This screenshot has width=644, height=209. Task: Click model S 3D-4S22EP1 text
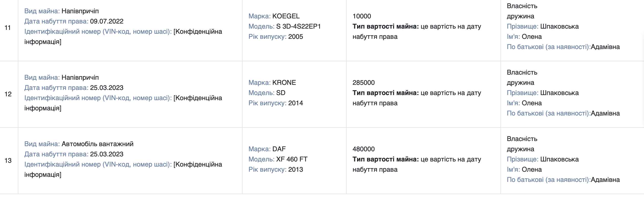(x=298, y=26)
